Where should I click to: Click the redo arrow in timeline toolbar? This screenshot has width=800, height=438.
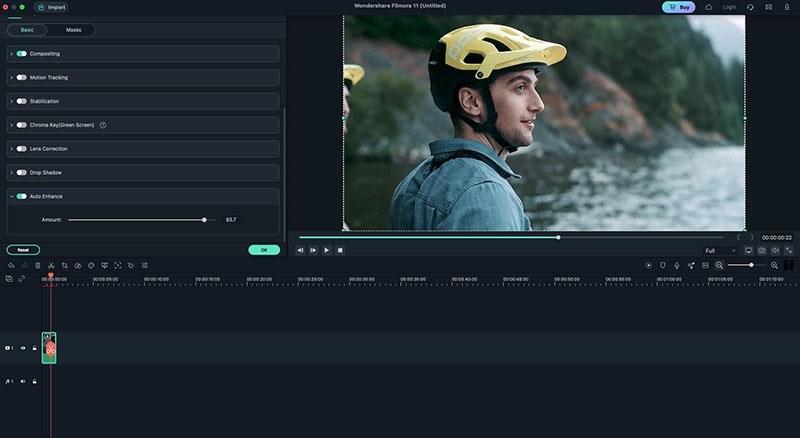coord(24,265)
